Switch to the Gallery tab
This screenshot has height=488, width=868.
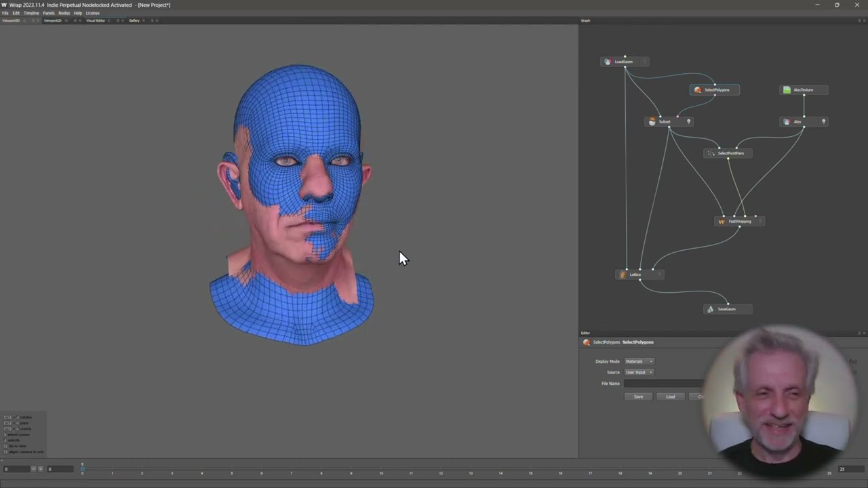click(134, 20)
